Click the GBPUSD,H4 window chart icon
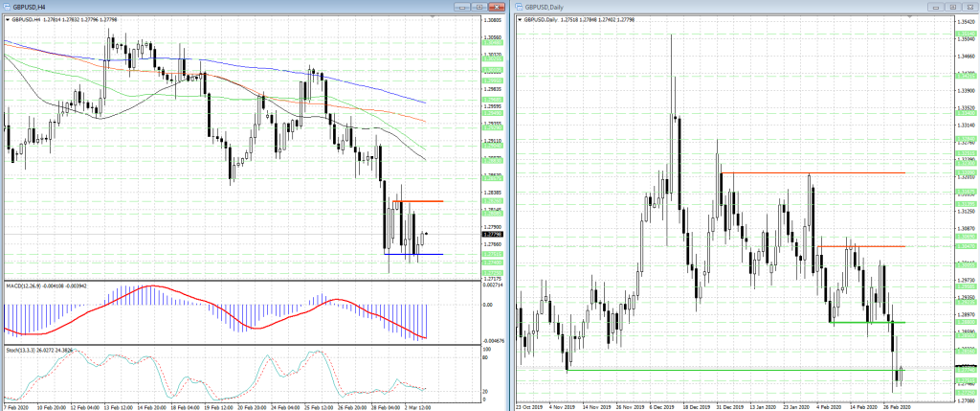 click(8, 7)
